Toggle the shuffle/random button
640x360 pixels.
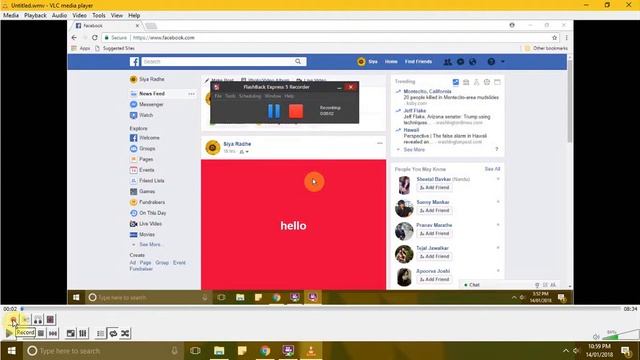point(125,333)
